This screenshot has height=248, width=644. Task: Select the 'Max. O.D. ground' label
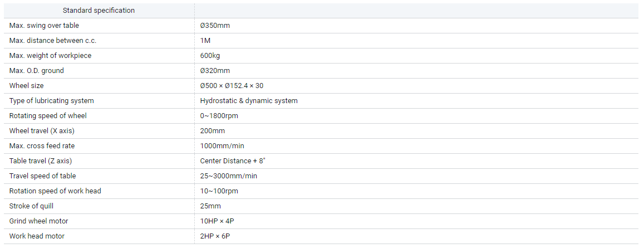37,71
